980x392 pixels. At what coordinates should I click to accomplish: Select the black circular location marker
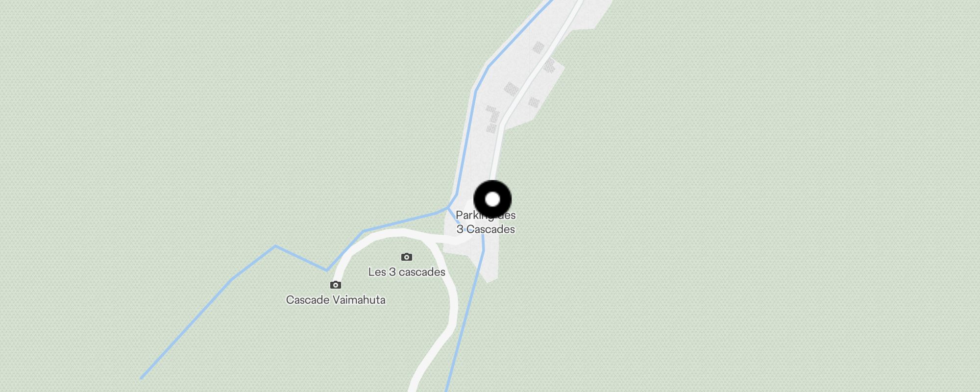[492, 199]
